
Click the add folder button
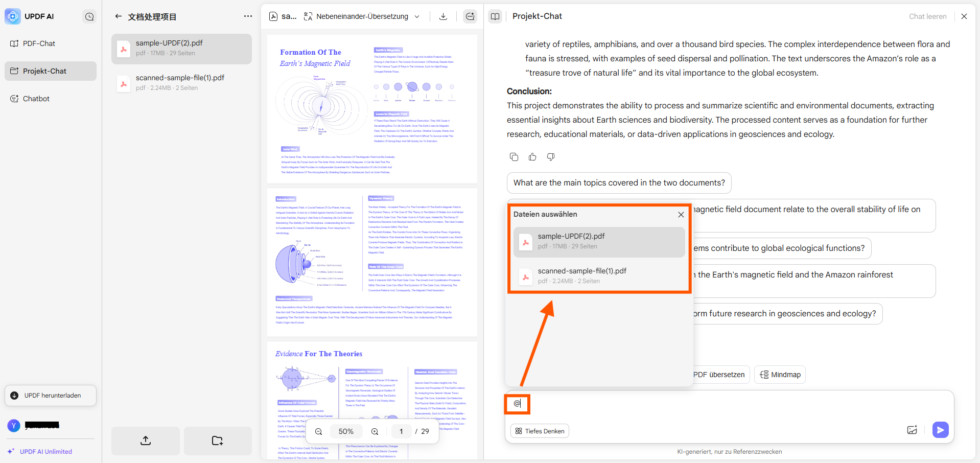tap(218, 441)
